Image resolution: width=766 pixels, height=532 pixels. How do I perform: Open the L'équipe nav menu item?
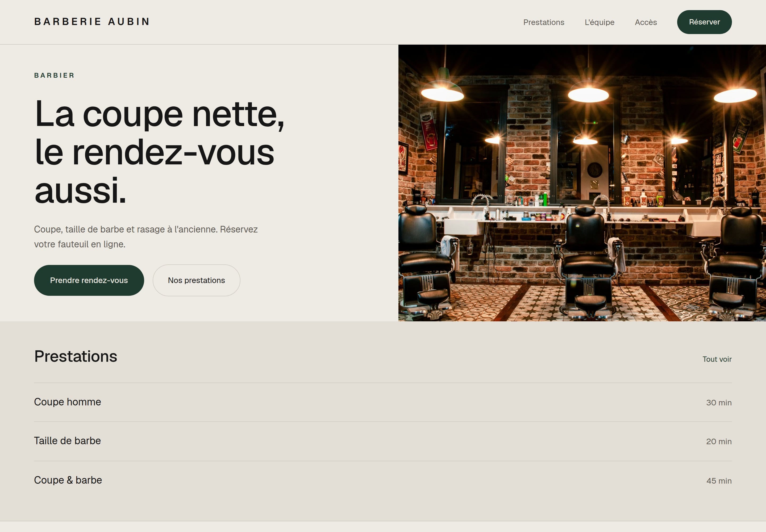(599, 22)
